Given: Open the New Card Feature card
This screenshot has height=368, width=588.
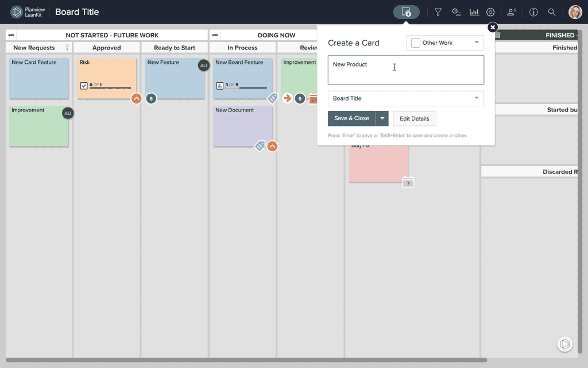Looking at the screenshot, I should click(x=39, y=78).
